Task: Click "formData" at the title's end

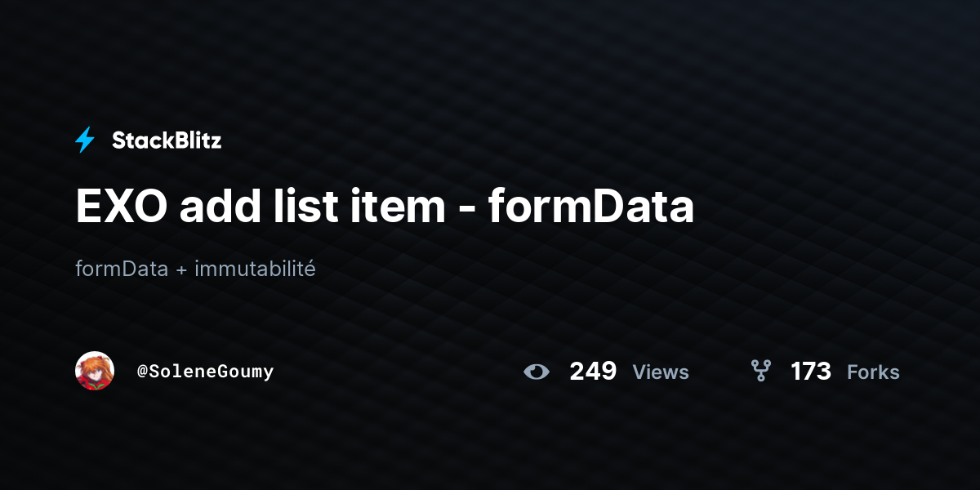Action: (591, 207)
